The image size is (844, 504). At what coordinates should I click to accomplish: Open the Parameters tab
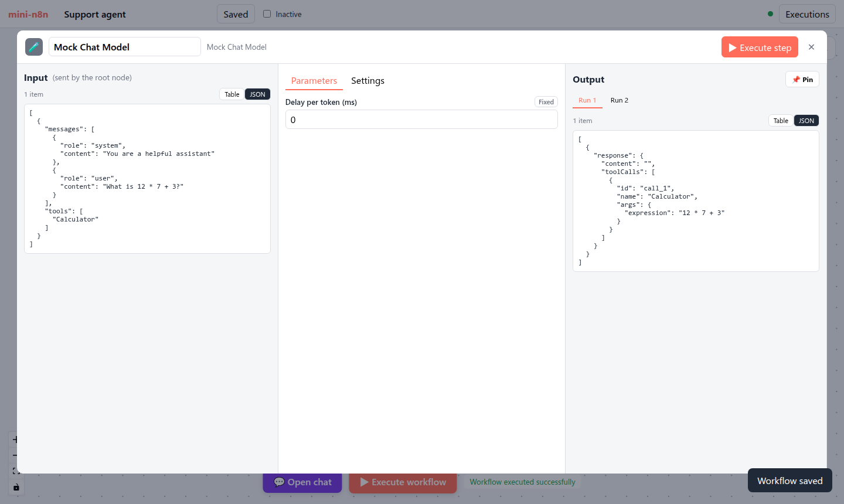pos(314,81)
